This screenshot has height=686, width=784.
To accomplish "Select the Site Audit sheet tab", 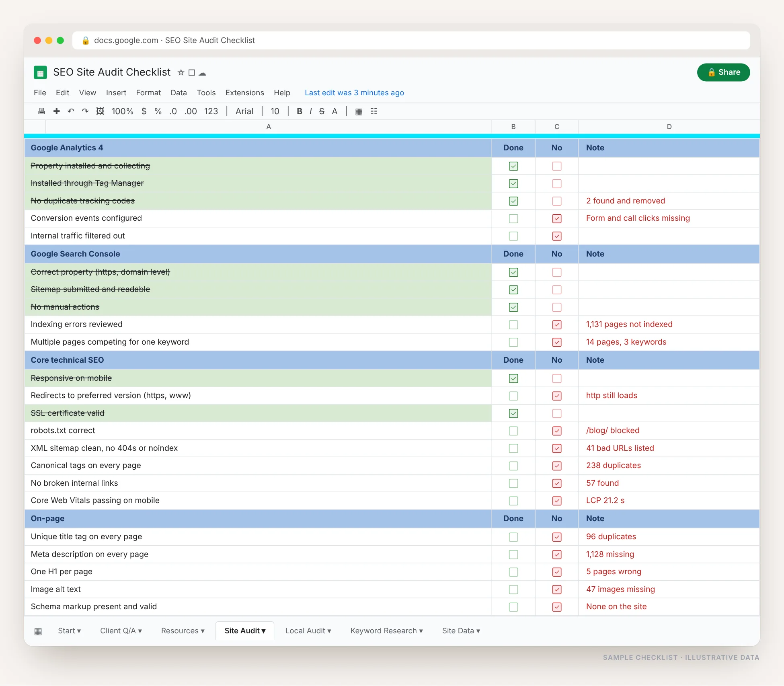I will click(245, 631).
